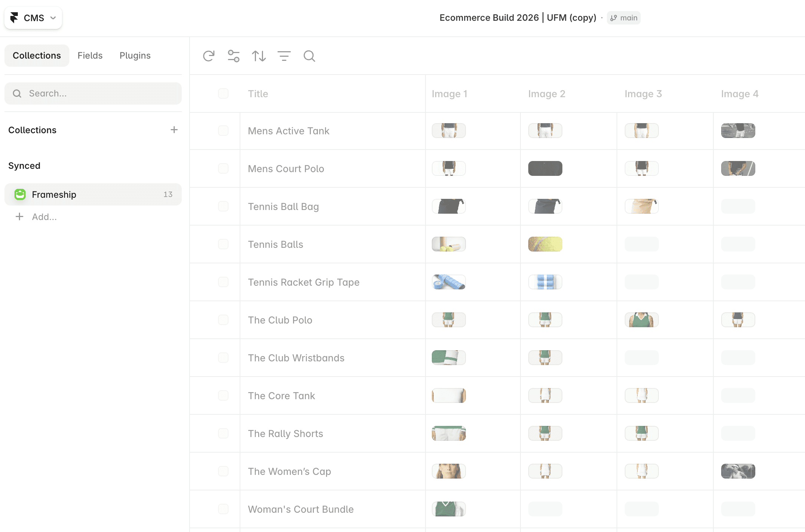Switch to the Plugins tab

(135, 56)
